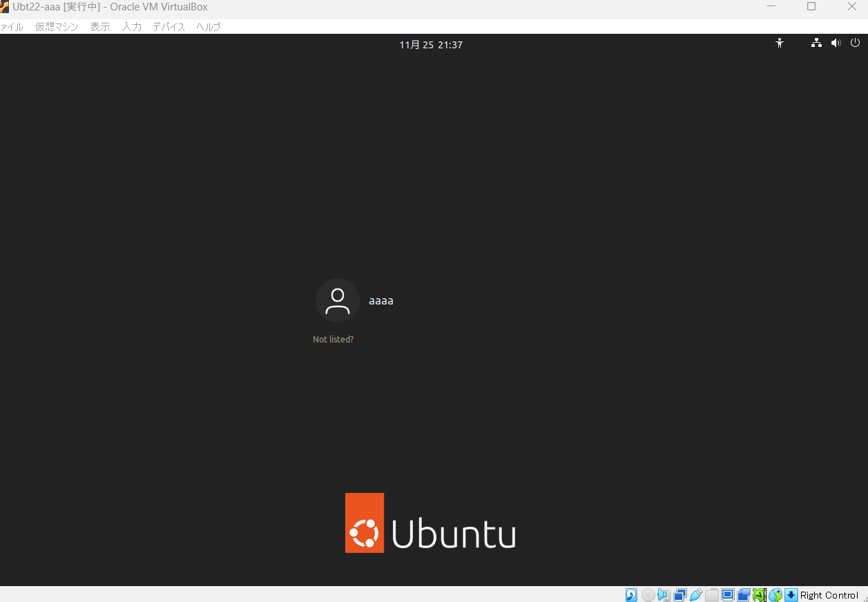868x602 pixels.
Task: Open the ヘルプ menu
Action: click(x=209, y=27)
